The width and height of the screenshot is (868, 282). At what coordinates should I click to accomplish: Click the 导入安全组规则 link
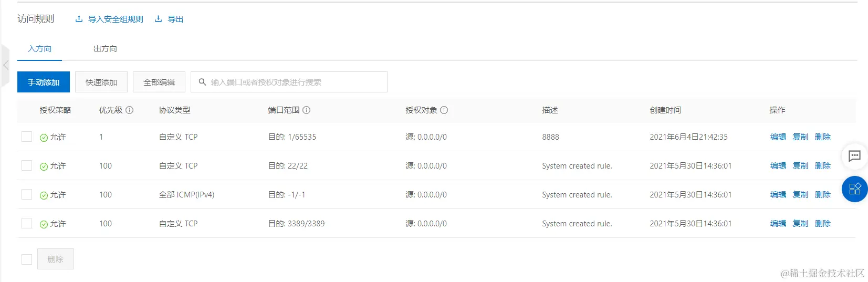point(116,19)
